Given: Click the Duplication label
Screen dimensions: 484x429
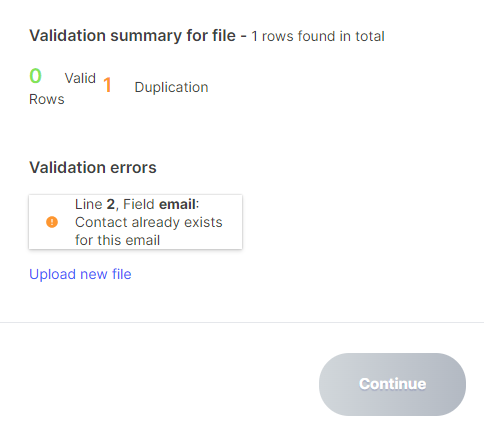Looking at the screenshot, I should pos(171,87).
